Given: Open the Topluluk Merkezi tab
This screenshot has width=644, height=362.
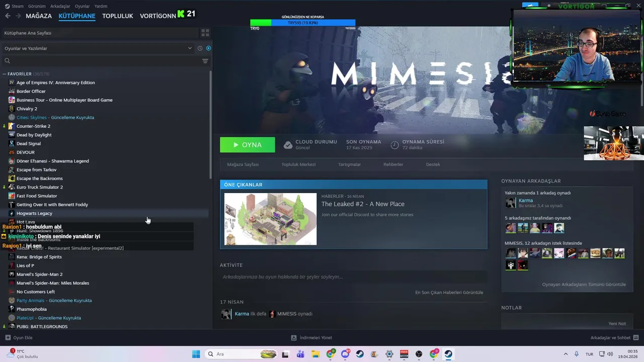Looking at the screenshot, I should 298,164.
